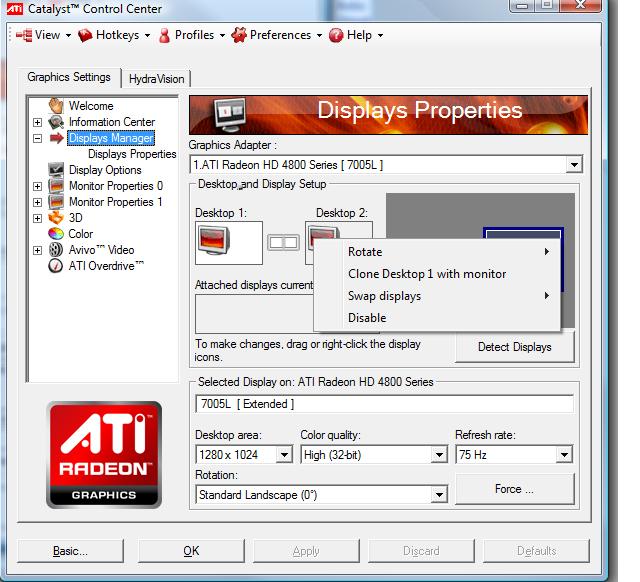The width and height of the screenshot is (640, 582).
Task: Switch to the Graphics Settings tab
Action: 69,77
